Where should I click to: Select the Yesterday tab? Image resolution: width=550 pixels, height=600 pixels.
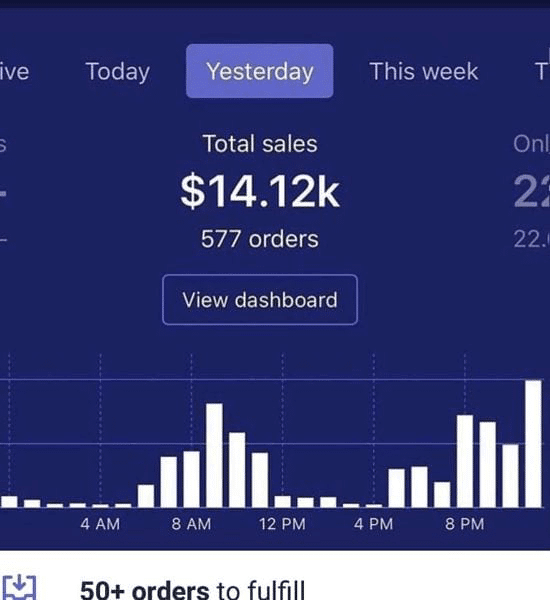[259, 71]
